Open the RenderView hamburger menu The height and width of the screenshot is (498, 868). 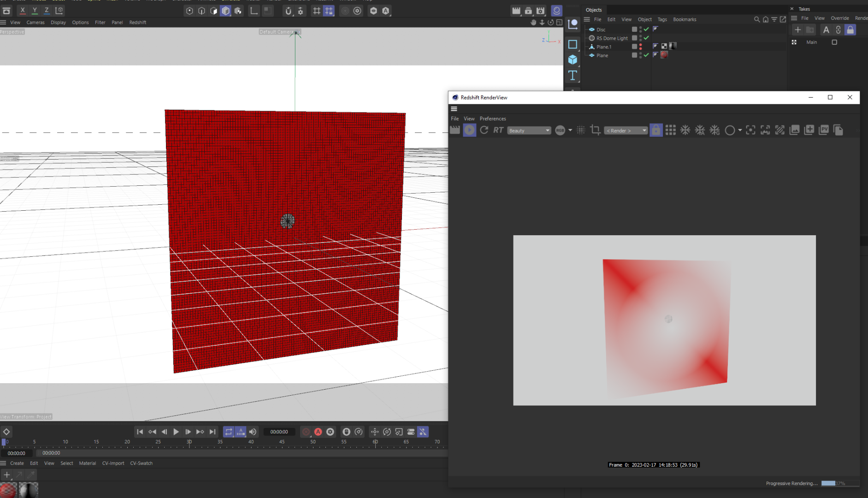click(x=454, y=109)
